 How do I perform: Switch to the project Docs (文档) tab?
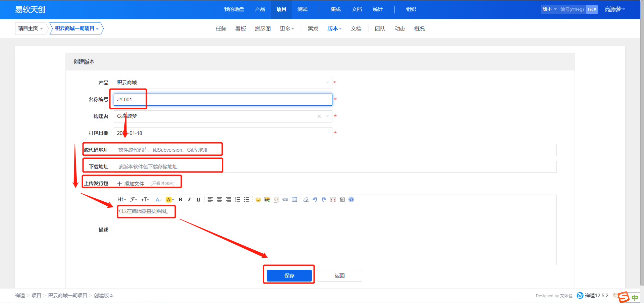(356, 29)
